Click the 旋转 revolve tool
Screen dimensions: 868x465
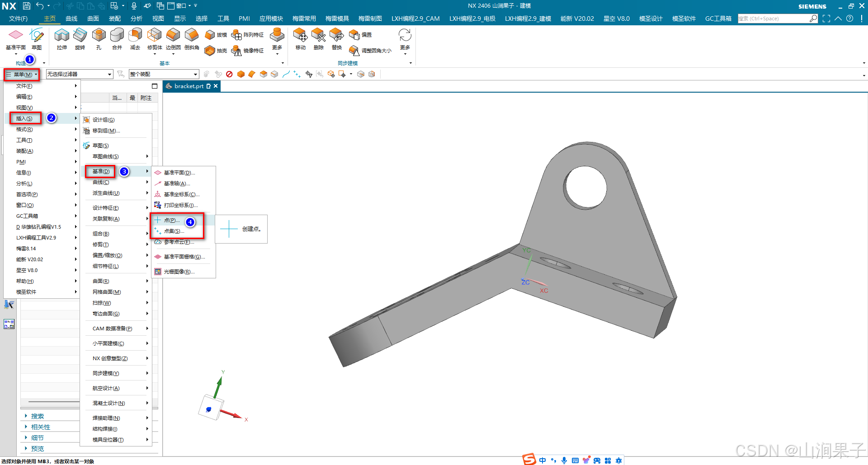coord(80,38)
